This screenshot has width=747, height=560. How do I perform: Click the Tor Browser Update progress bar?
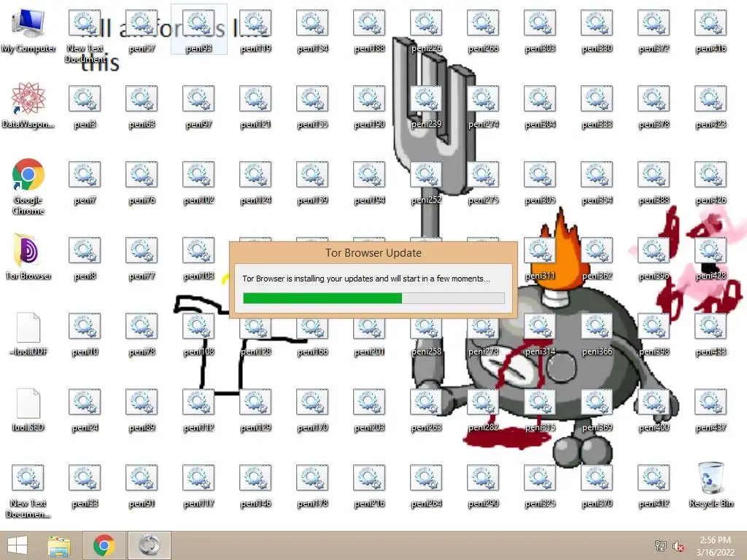373,298
